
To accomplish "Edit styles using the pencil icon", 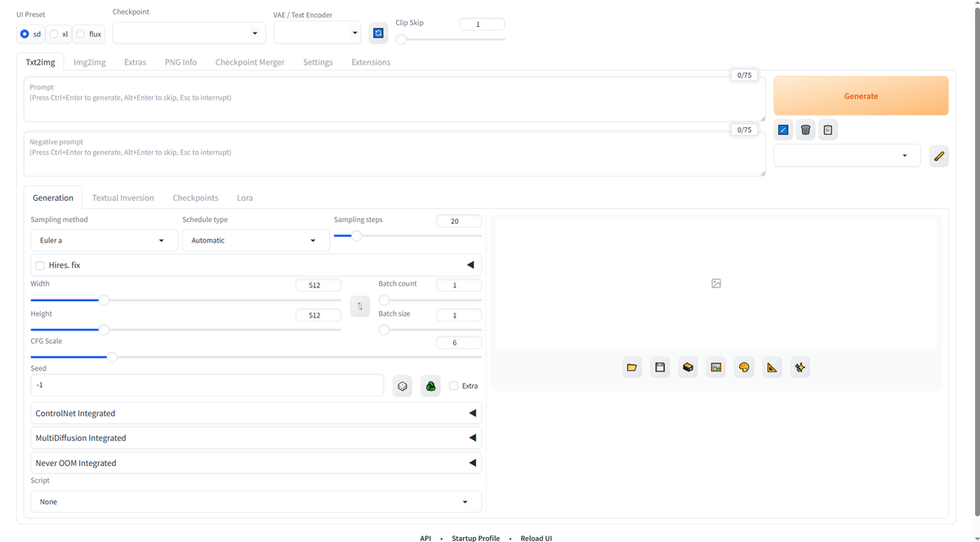I will coord(938,156).
